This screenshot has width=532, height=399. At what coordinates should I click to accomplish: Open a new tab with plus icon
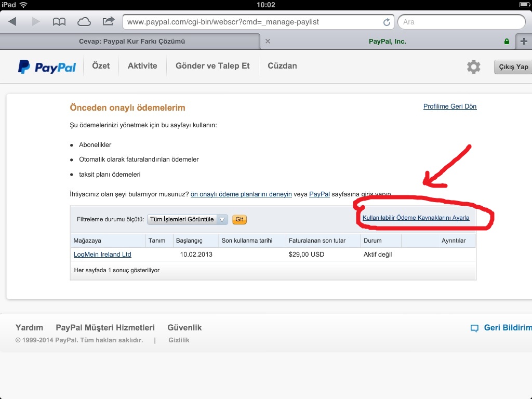(523, 42)
